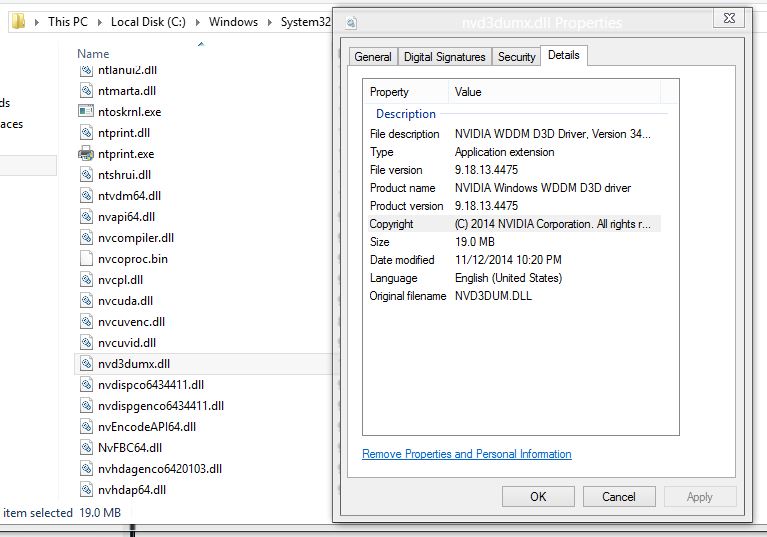Click the 9.18.13.4475 file version value
Screen dimensions: 767x537
pyautogui.click(x=486, y=170)
